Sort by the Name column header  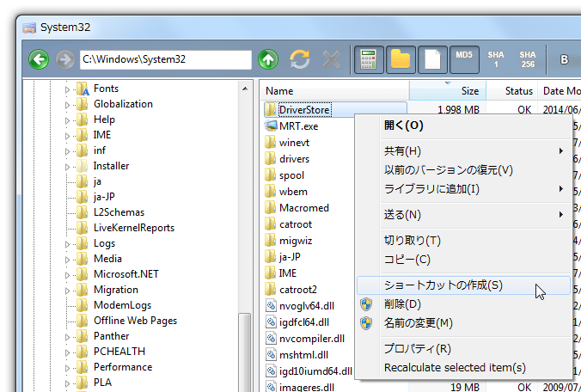pos(334,91)
